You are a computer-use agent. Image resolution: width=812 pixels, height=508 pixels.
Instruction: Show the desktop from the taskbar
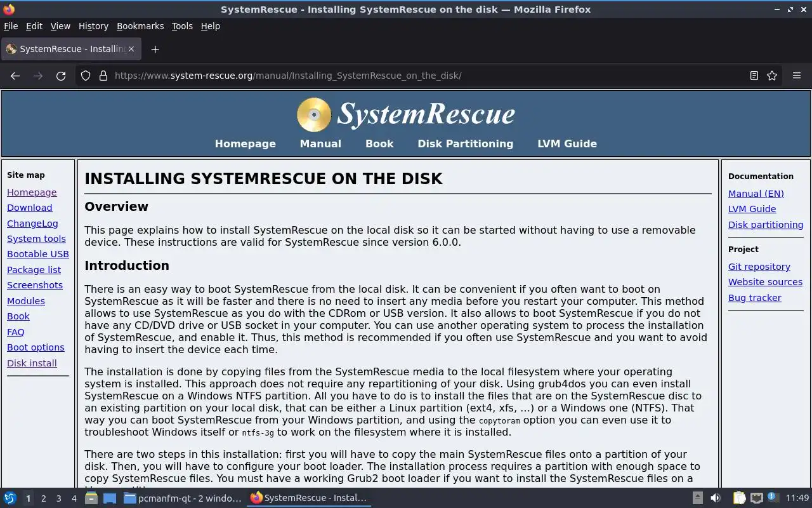[x=109, y=498]
